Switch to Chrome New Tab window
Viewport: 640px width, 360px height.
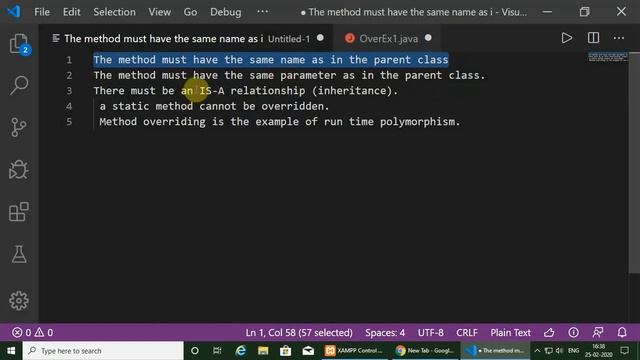(424, 351)
